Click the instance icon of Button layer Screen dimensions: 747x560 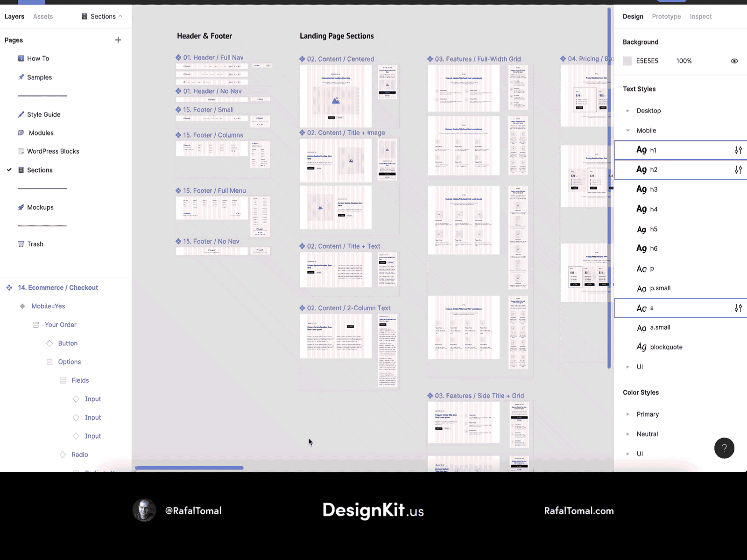49,343
